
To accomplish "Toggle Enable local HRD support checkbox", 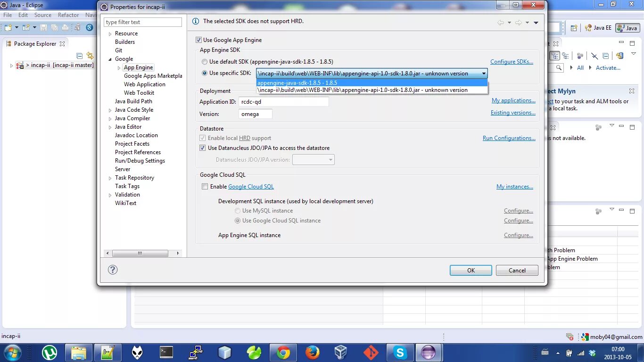I will coord(203,138).
